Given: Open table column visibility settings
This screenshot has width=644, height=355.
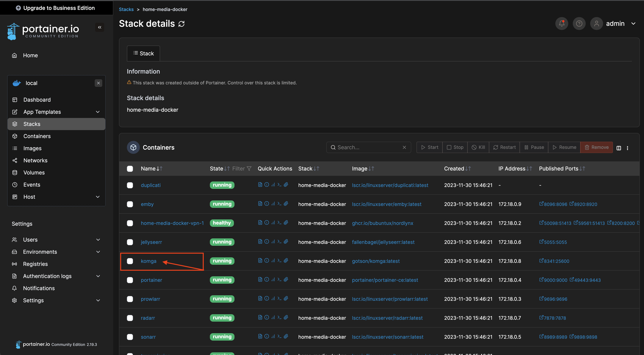Looking at the screenshot, I should click(x=619, y=148).
